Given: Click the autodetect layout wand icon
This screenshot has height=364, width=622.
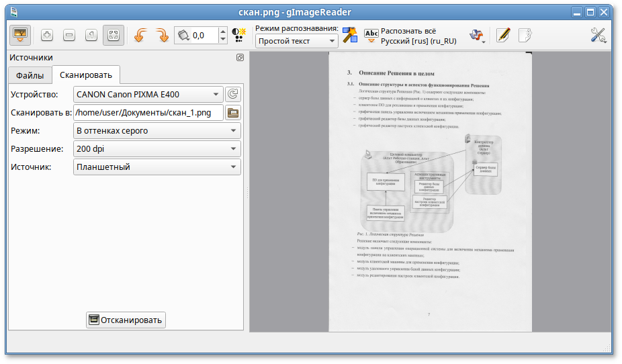Looking at the screenshot, I should 350,35.
